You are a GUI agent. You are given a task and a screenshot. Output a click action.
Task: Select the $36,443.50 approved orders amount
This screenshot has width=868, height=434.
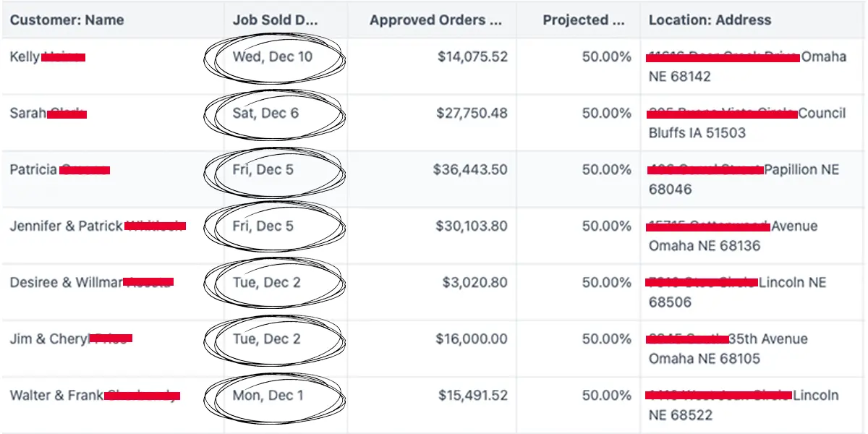[470, 170]
